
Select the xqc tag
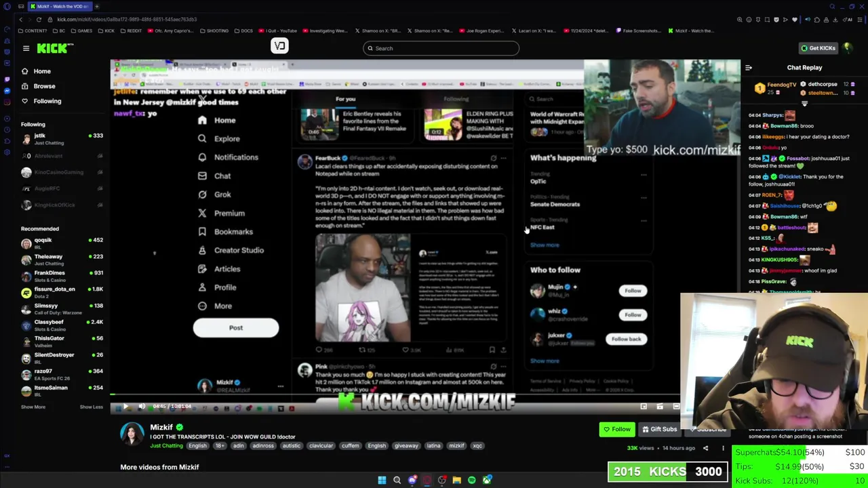[x=477, y=446]
